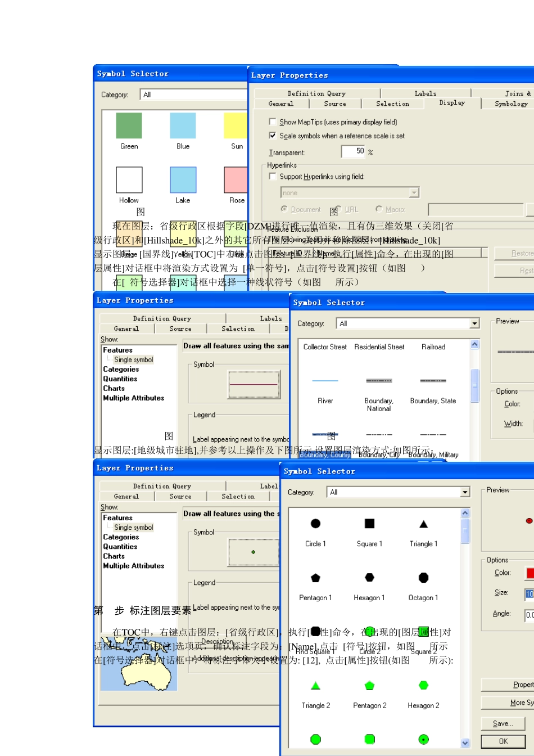Viewport: 534px width, 756px height.
Task: Click the marker Size input field
Action: click(x=530, y=593)
